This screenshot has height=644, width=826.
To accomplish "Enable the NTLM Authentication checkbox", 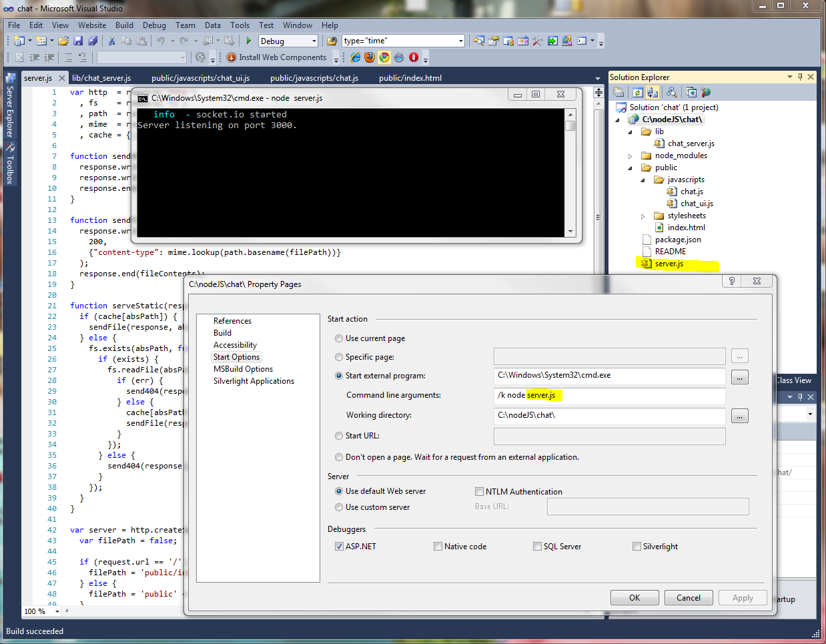I will 479,492.
